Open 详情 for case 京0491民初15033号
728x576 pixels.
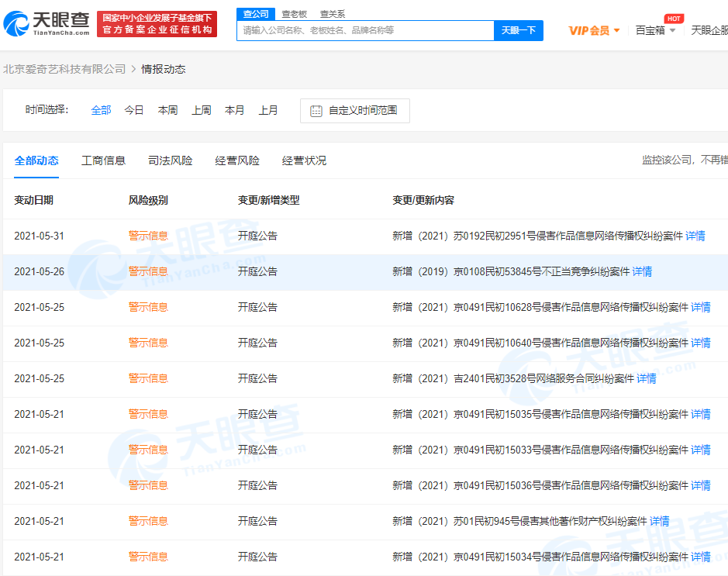(x=701, y=450)
